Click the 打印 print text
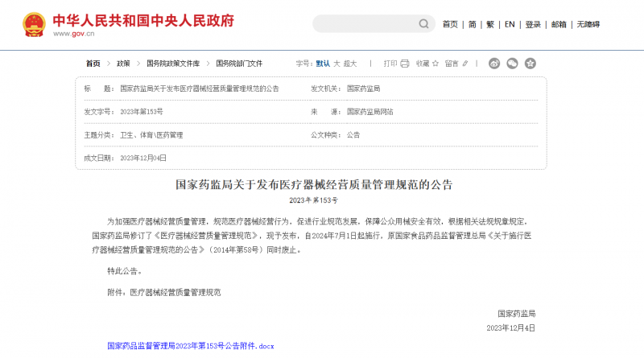The height and width of the screenshot is (358, 644). pyautogui.click(x=390, y=64)
